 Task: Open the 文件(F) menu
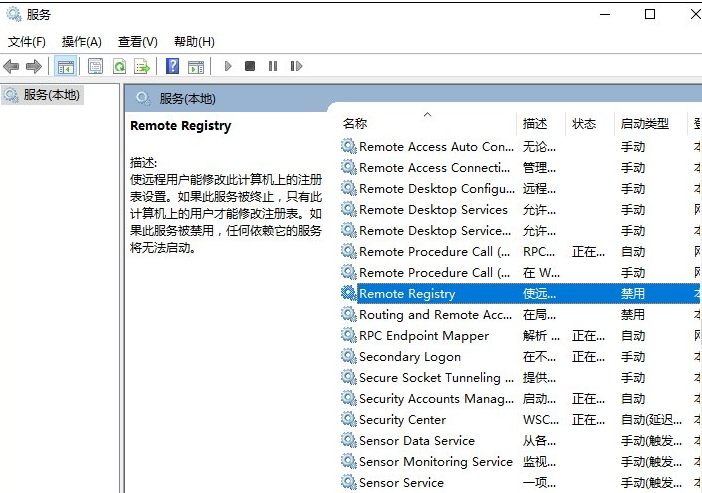26,42
